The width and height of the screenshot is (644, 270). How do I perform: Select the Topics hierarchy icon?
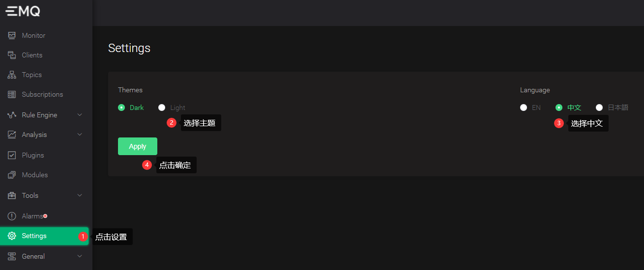point(12,75)
